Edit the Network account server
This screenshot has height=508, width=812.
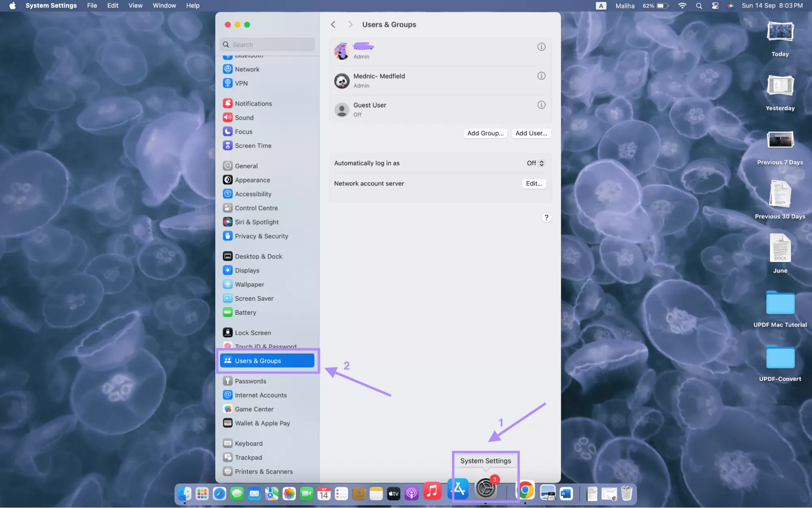click(534, 184)
